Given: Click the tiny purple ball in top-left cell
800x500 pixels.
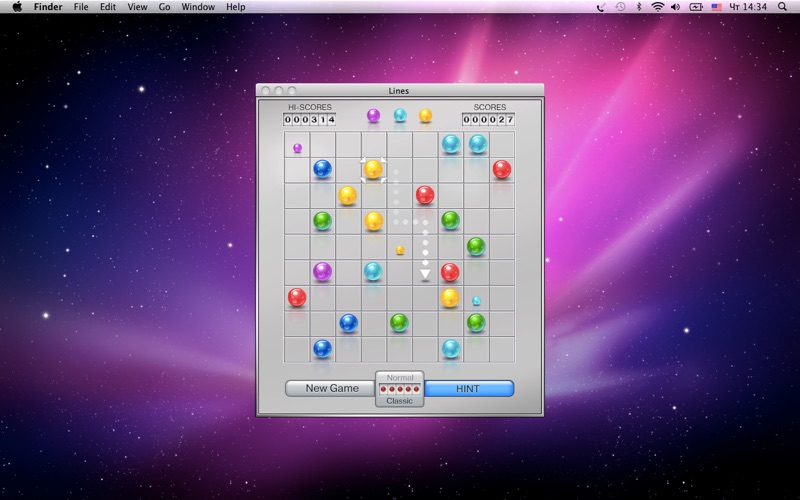Looking at the screenshot, I should [x=297, y=148].
